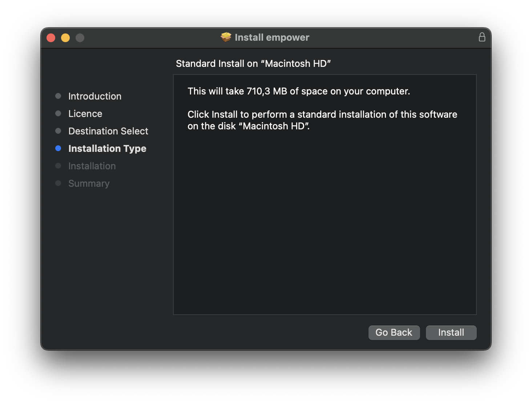Click the Install button

[451, 332]
